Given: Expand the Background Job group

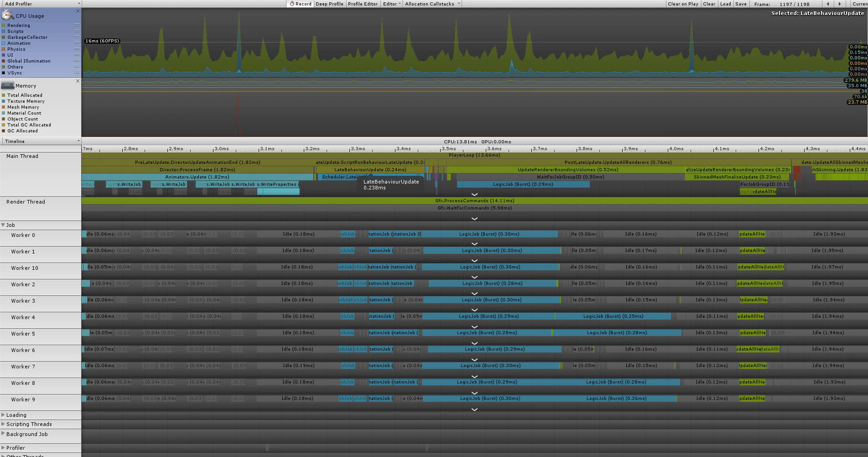Looking at the screenshot, I should coord(3,434).
